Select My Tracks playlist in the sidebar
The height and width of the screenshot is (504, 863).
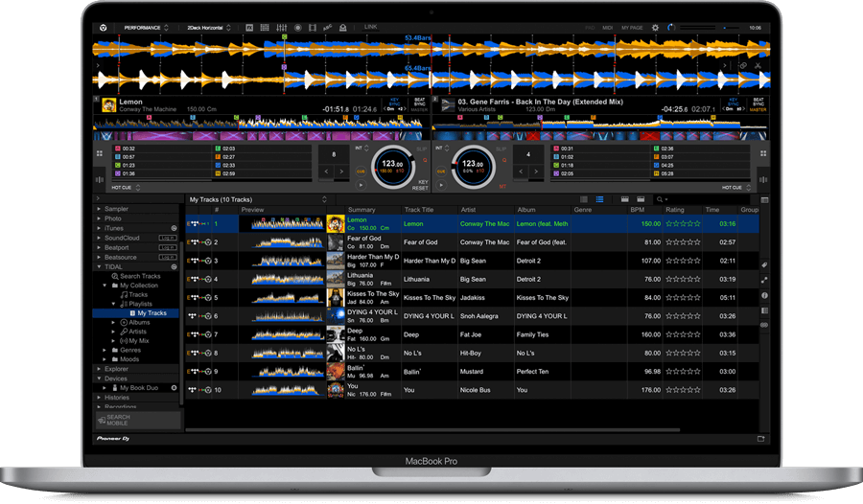coord(152,313)
